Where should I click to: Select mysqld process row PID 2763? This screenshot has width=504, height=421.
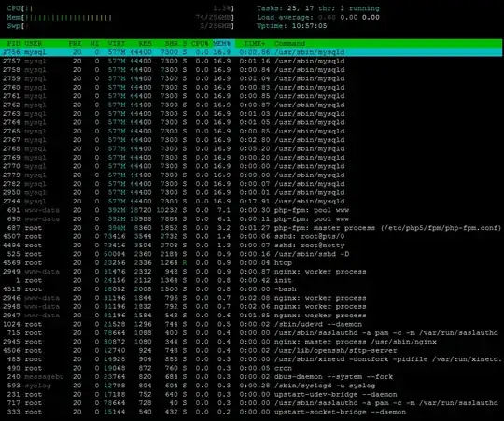251,114
